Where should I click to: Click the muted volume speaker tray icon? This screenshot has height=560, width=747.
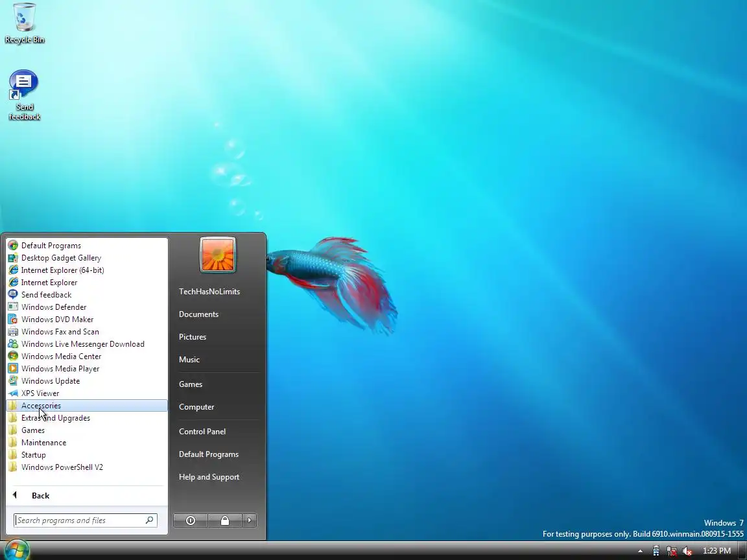[687, 551]
